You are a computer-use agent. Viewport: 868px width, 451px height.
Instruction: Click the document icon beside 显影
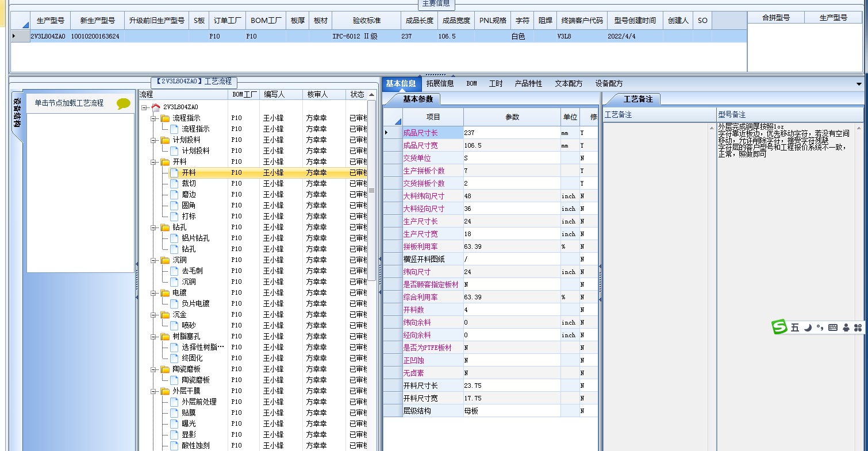(x=174, y=434)
